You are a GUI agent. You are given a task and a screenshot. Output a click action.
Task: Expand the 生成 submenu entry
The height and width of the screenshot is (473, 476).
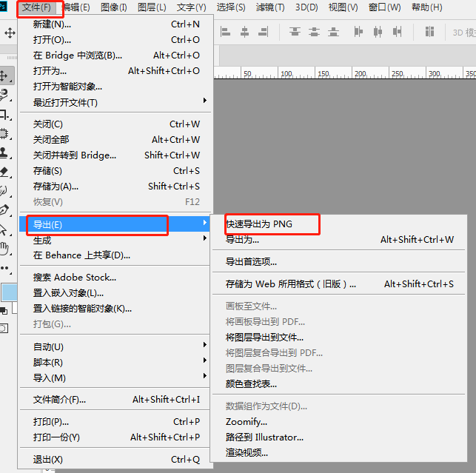coord(115,240)
